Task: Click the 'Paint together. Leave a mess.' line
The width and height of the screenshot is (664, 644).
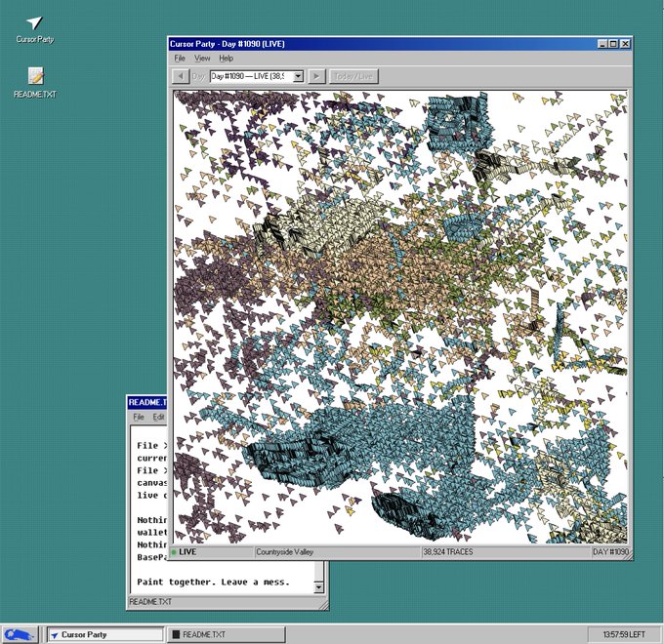Action: click(214, 582)
